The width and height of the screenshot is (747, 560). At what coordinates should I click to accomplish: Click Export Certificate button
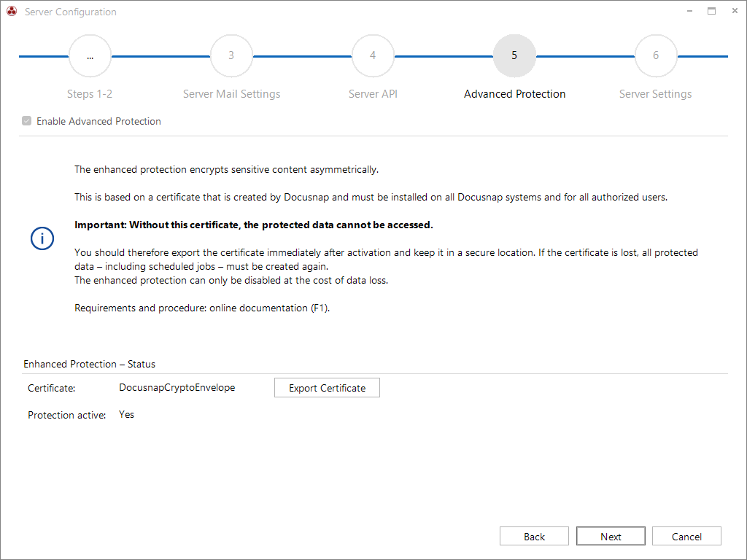click(x=328, y=388)
